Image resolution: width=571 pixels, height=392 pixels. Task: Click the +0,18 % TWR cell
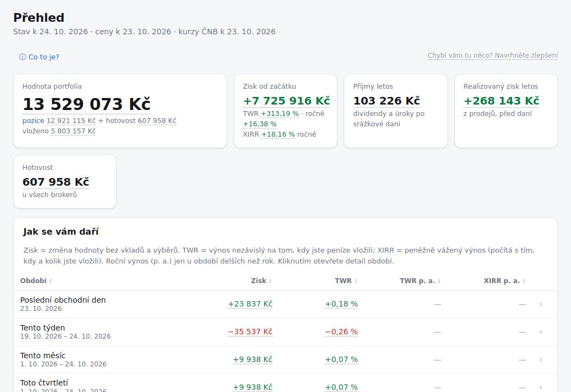coord(341,304)
